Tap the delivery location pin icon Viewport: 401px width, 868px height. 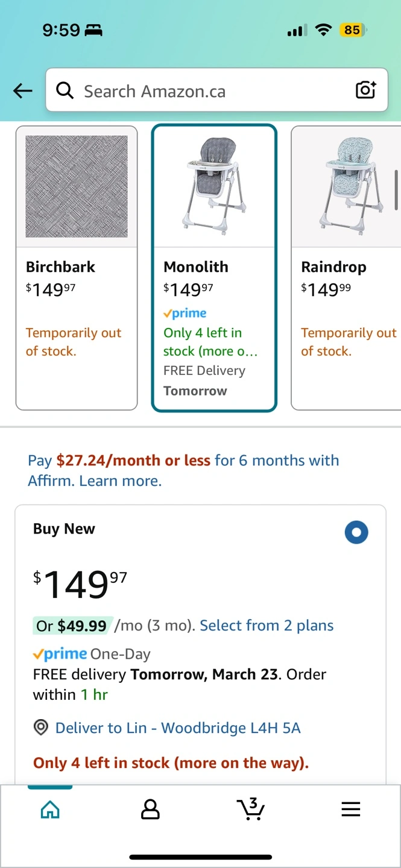41,728
